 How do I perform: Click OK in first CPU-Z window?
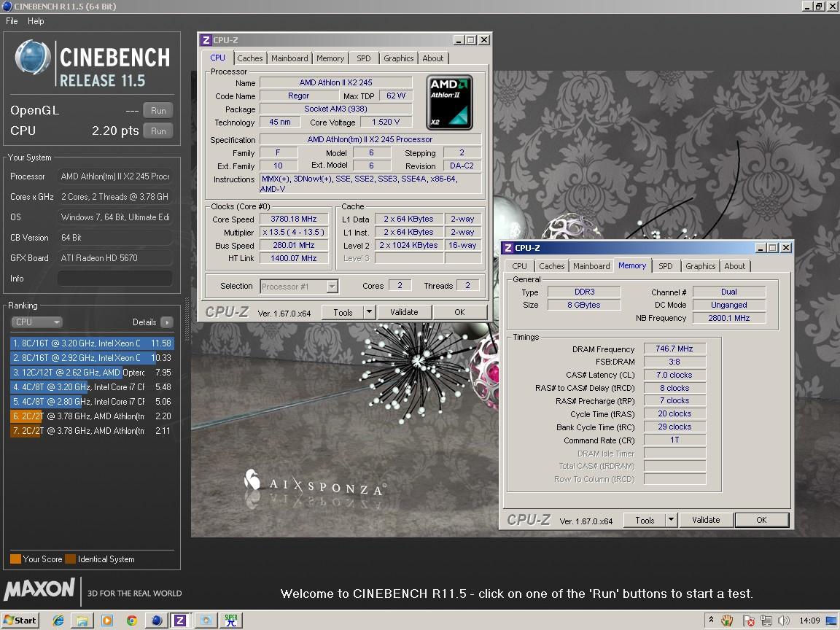pyautogui.click(x=459, y=312)
